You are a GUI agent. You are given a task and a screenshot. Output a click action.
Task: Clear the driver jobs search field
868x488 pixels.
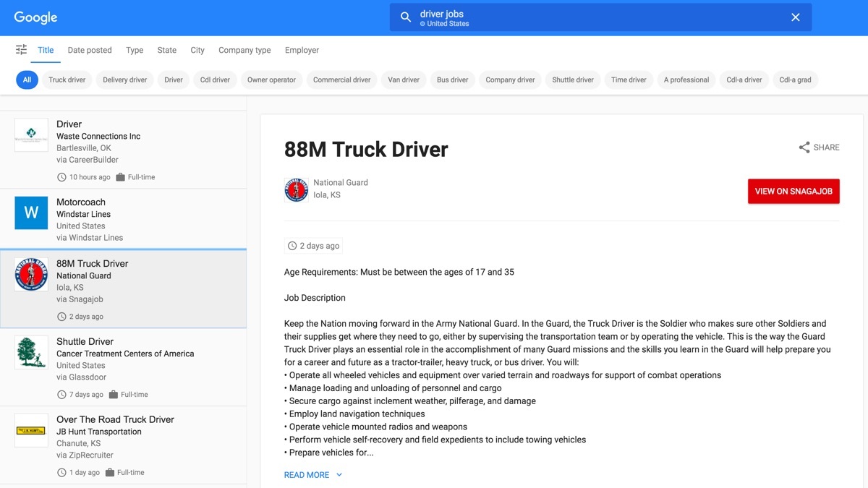[796, 17]
